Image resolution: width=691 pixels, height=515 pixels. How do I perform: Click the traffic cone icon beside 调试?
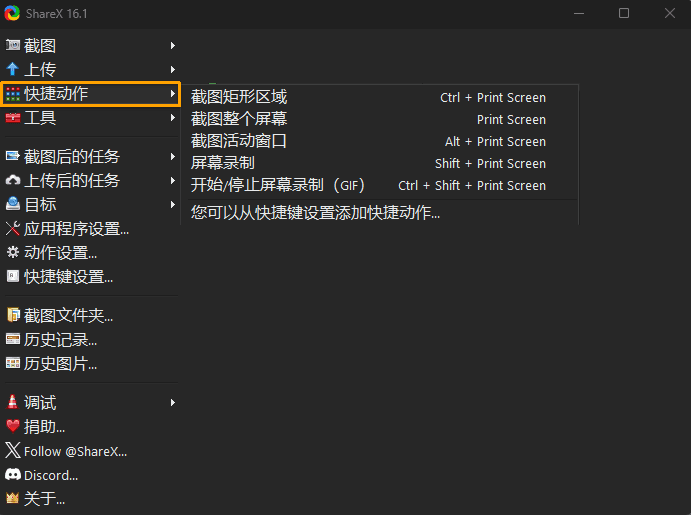(13, 402)
